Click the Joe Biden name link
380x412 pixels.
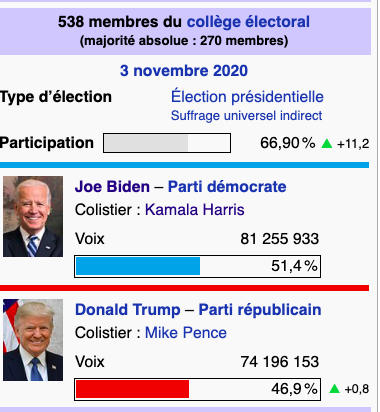(x=112, y=187)
